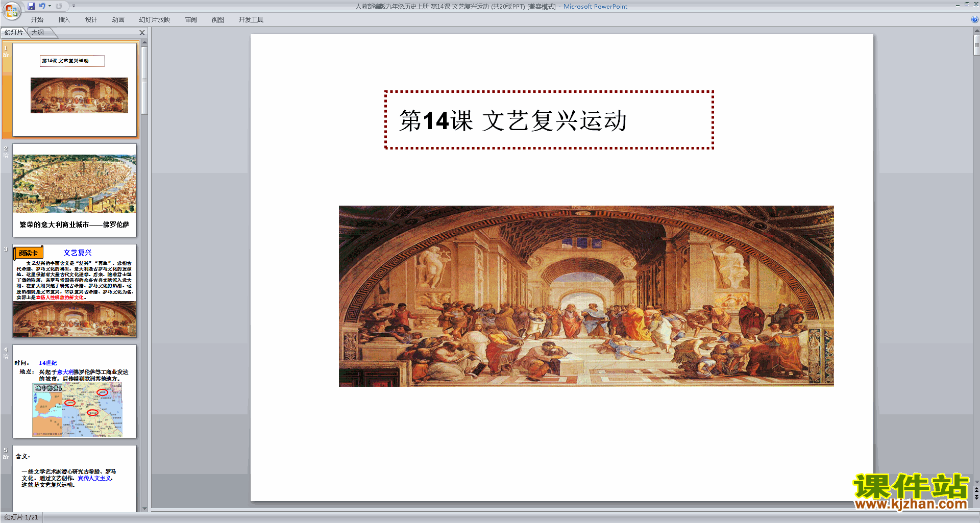Switch to the 设计 ribbon tab

point(91,20)
